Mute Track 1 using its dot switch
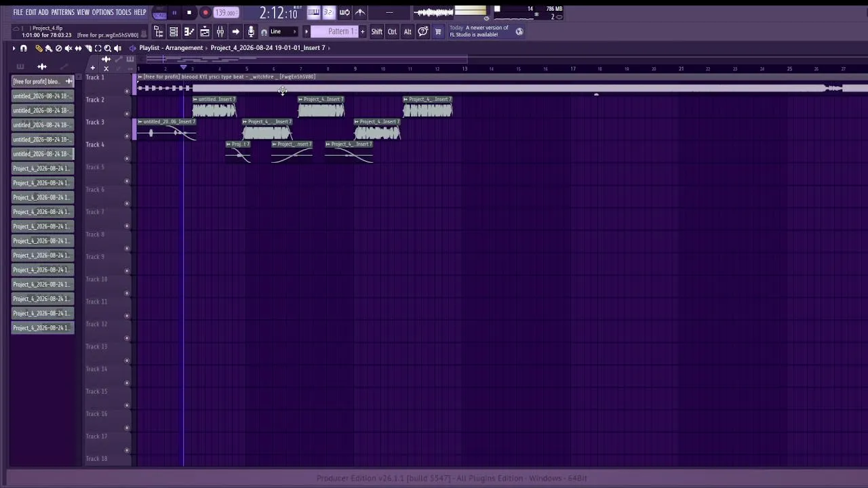The image size is (868, 488). [127, 91]
